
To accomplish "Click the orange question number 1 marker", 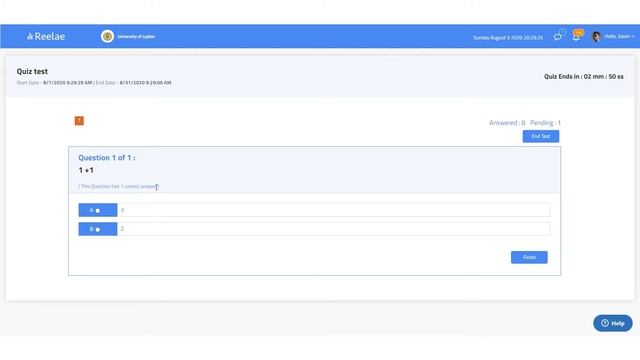I will (x=79, y=121).
